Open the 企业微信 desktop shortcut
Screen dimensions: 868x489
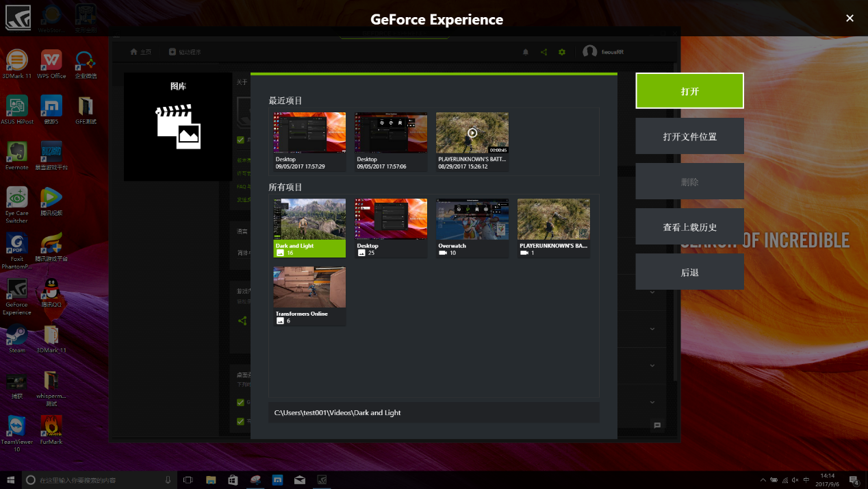pyautogui.click(x=86, y=64)
